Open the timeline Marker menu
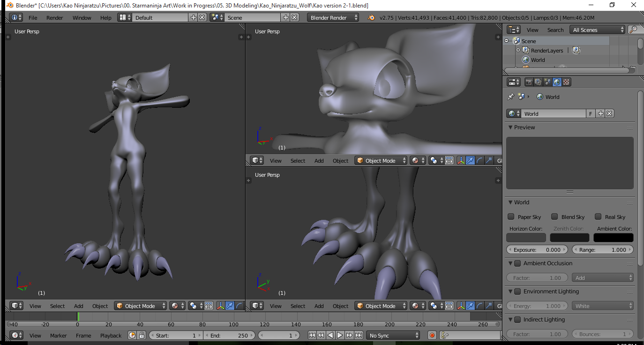 (59, 335)
